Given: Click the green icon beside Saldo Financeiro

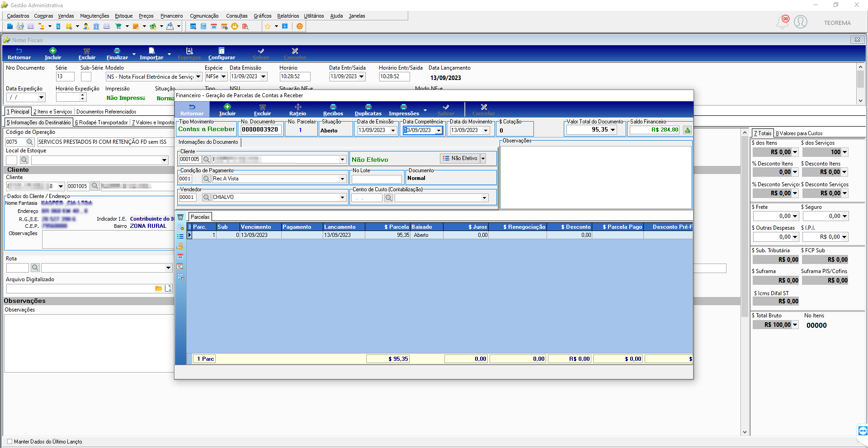Looking at the screenshot, I should point(687,130).
